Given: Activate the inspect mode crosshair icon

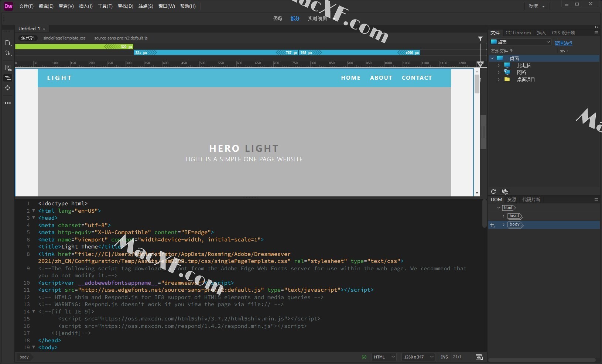Looking at the screenshot, I should (x=8, y=88).
